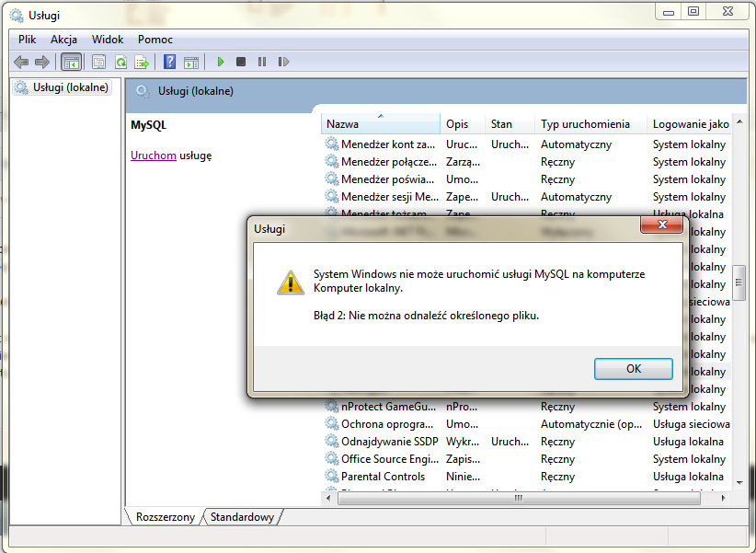Sort by the Typ uruchomienia column header
Screen dimensions: 756x553
pyautogui.click(x=590, y=124)
